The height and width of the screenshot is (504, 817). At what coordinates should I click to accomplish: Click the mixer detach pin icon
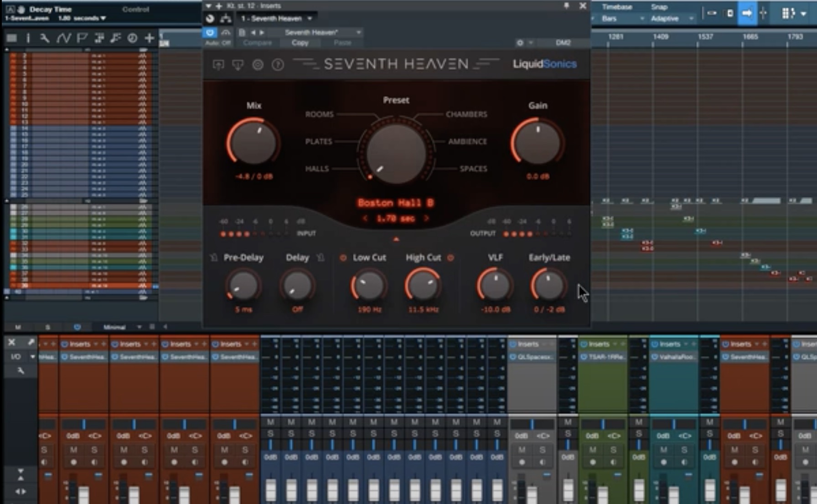pos(31,342)
